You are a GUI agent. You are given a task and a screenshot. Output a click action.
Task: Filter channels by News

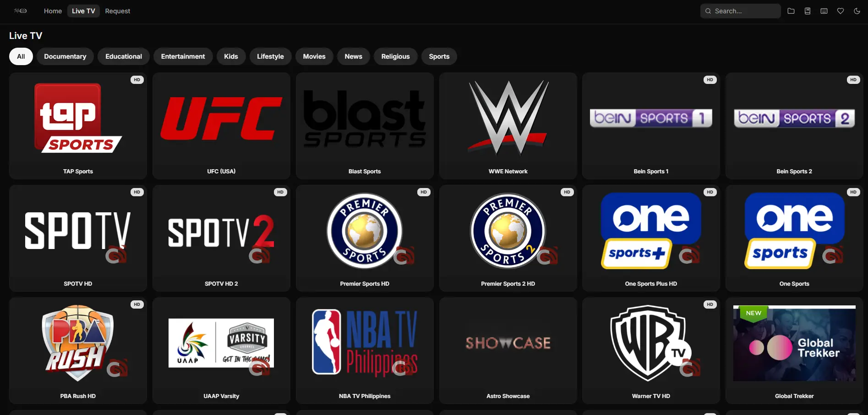click(x=354, y=56)
